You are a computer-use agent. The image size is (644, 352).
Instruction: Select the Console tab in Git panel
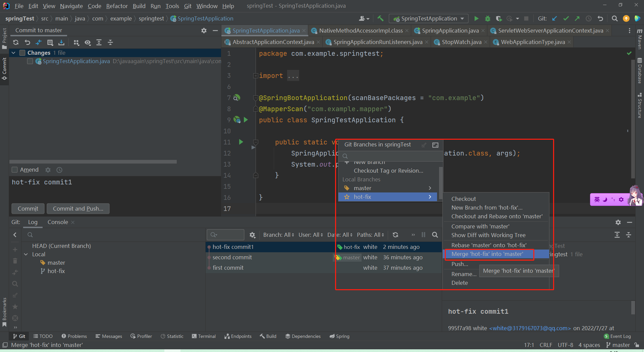point(58,222)
